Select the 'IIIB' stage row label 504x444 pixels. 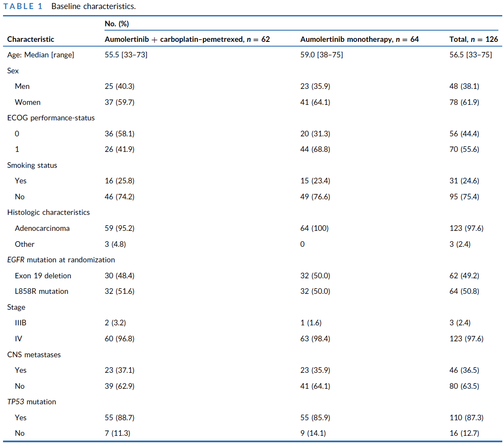click(x=21, y=323)
